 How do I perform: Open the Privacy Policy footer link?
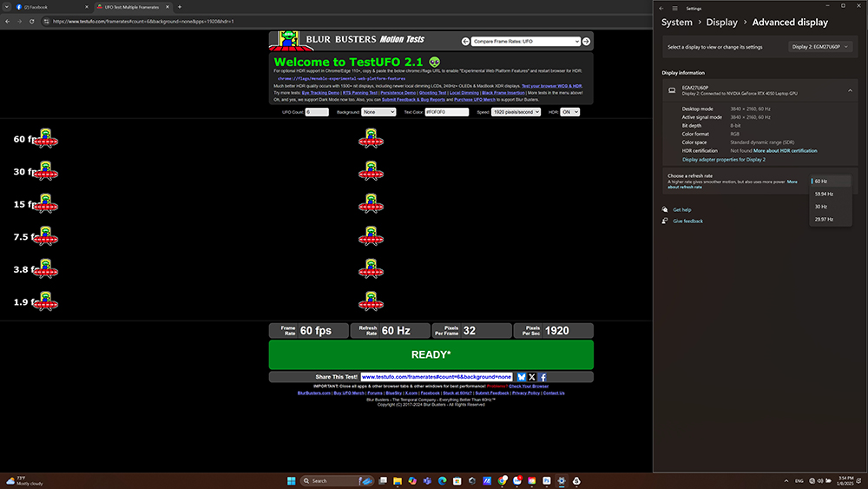pos(526,393)
